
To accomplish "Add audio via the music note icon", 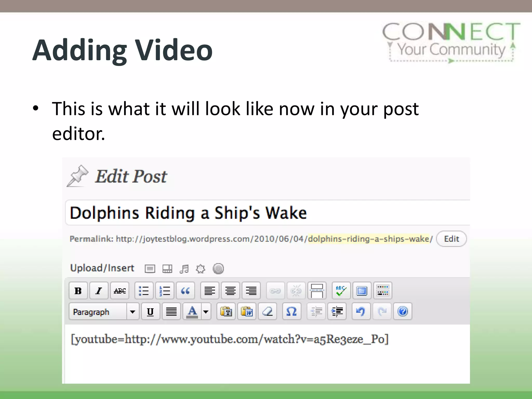I will click(x=184, y=269).
